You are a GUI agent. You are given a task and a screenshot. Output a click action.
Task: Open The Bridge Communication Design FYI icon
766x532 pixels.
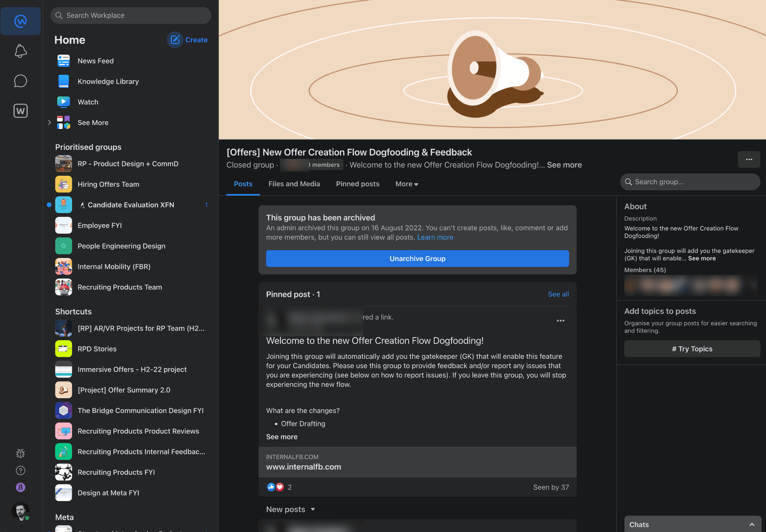(64, 410)
